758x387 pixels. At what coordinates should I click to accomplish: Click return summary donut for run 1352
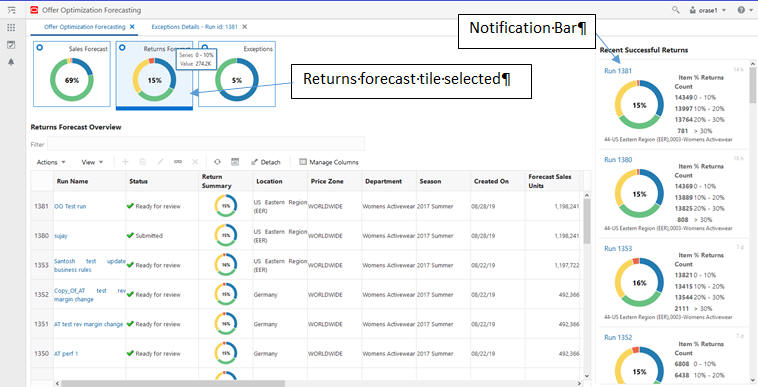click(226, 294)
